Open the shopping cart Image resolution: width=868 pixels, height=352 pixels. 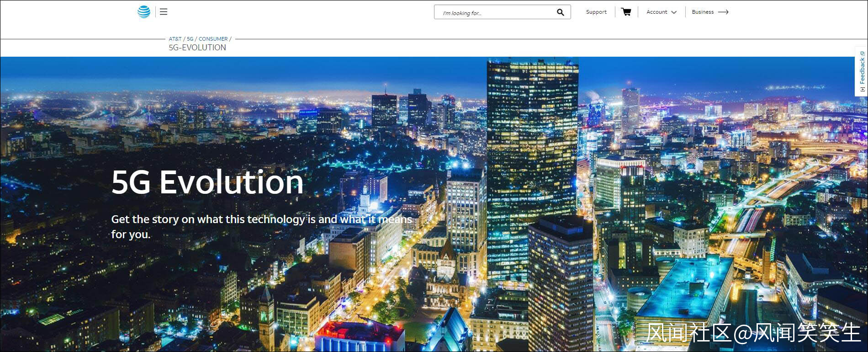[x=626, y=12]
